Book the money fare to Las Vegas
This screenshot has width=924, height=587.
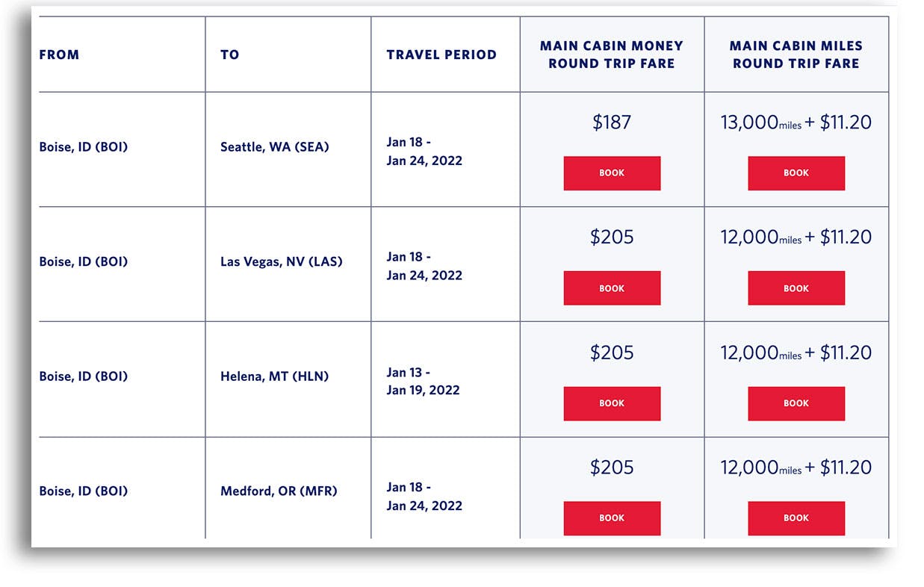point(612,288)
